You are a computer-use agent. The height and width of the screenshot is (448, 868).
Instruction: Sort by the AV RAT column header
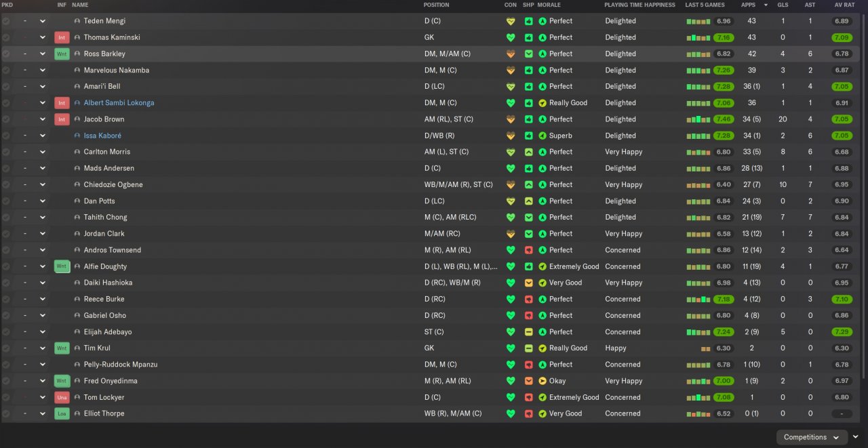(x=844, y=5)
